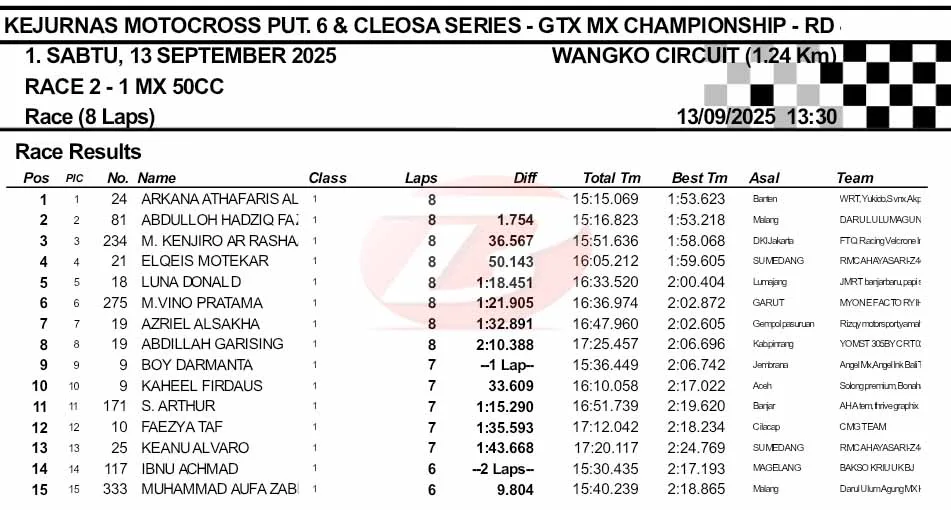Click the Diff column header

[x=525, y=178]
